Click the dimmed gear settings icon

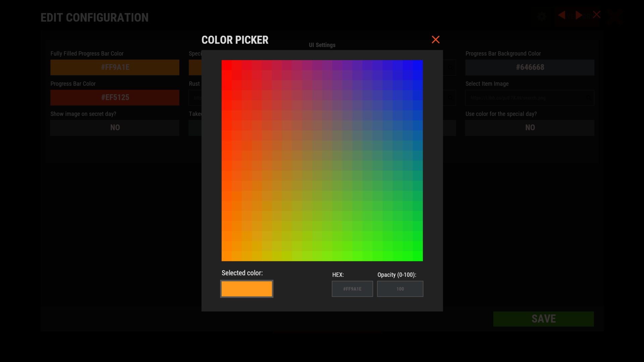tap(542, 16)
